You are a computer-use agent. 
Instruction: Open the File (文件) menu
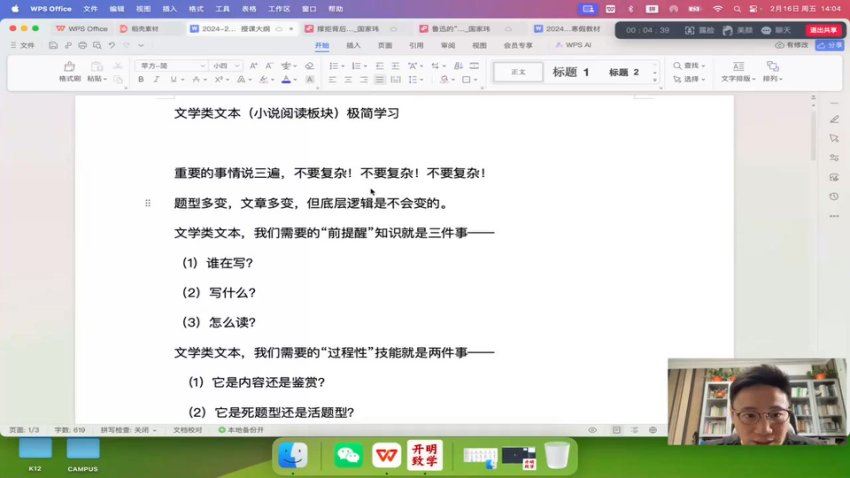tap(23, 46)
